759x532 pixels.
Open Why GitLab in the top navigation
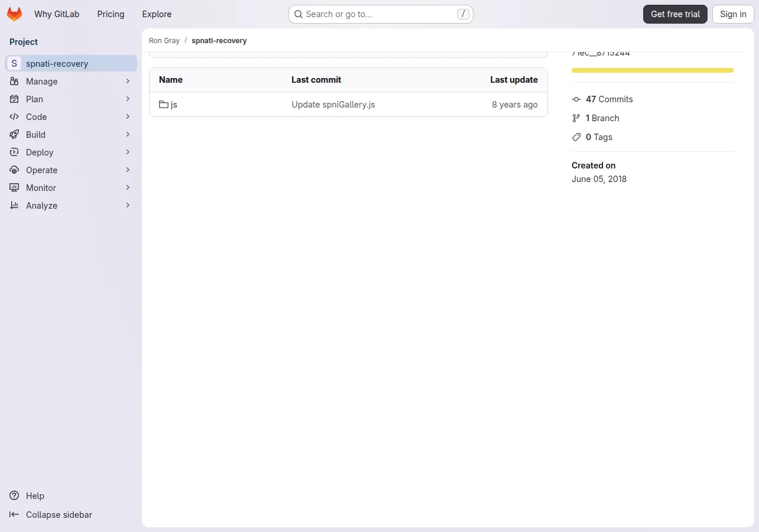pos(57,14)
